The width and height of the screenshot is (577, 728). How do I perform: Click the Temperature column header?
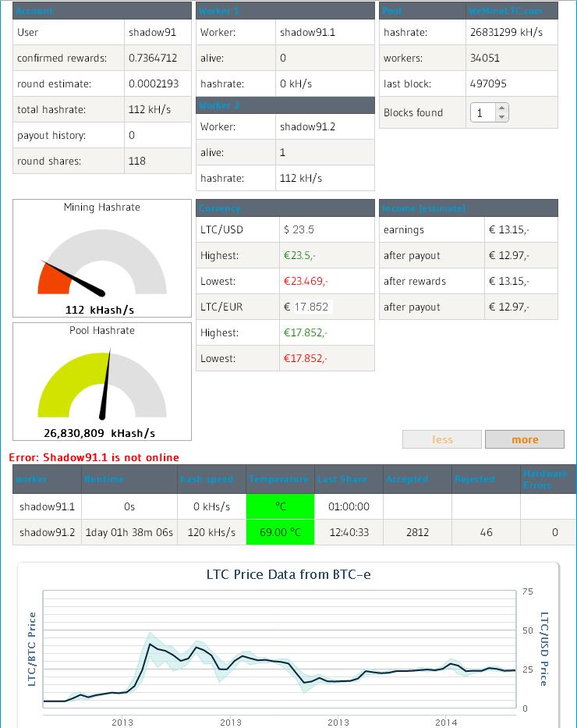tap(279, 479)
